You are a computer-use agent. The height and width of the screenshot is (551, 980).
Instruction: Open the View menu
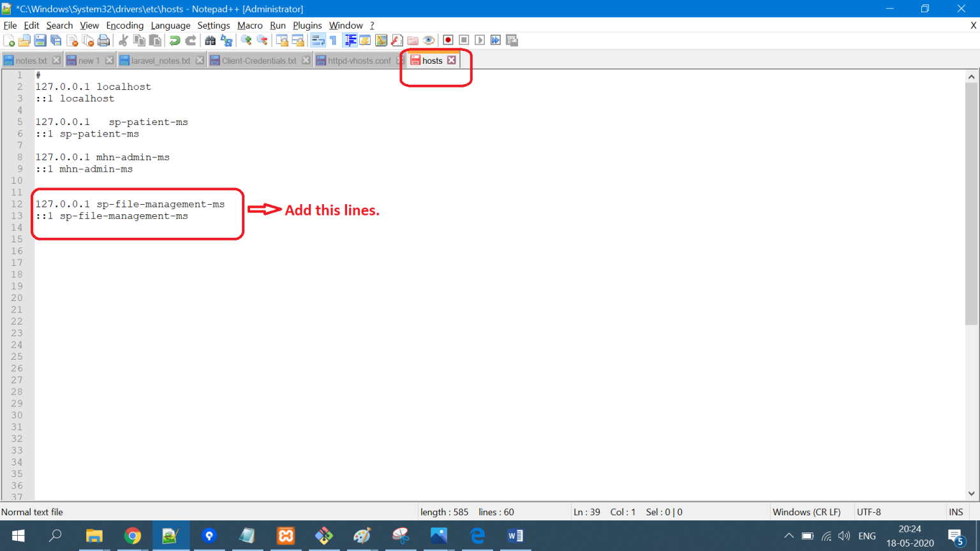point(89,26)
